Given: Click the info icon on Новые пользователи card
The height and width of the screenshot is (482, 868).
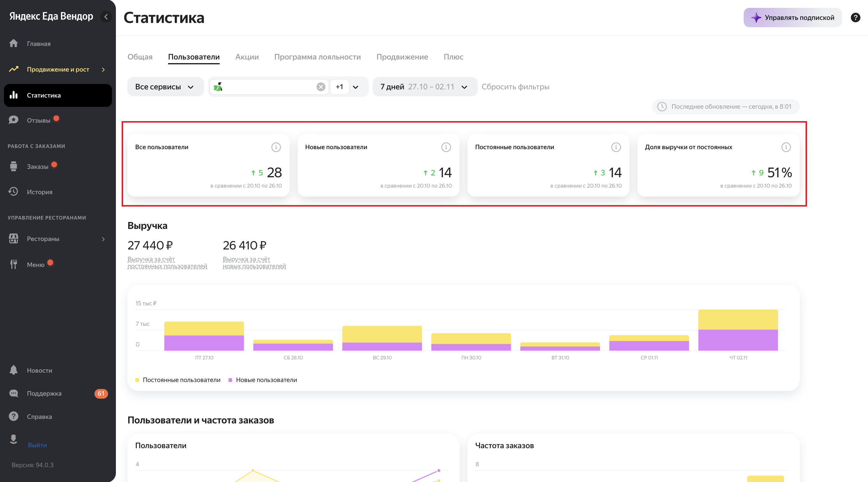Looking at the screenshot, I should (446, 147).
